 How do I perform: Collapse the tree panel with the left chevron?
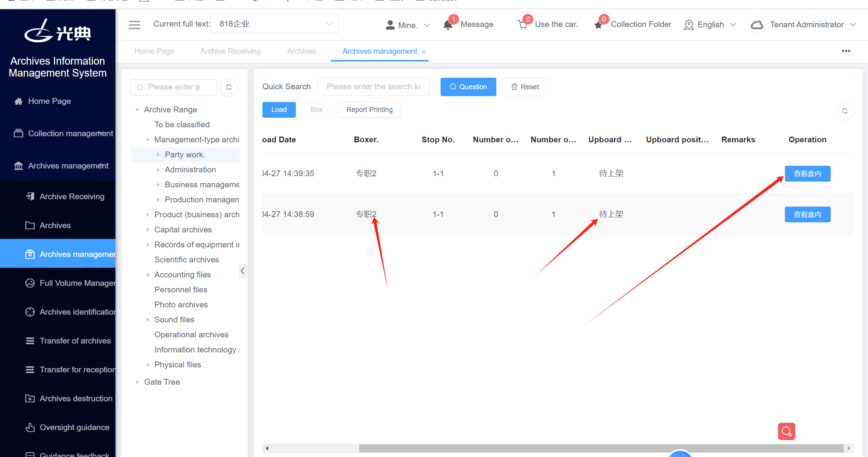(242, 271)
